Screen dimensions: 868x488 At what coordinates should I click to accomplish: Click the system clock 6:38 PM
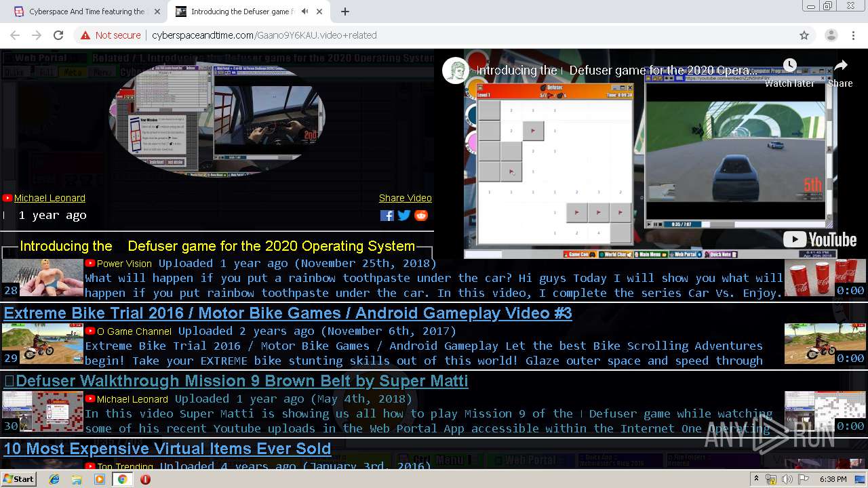(x=833, y=479)
